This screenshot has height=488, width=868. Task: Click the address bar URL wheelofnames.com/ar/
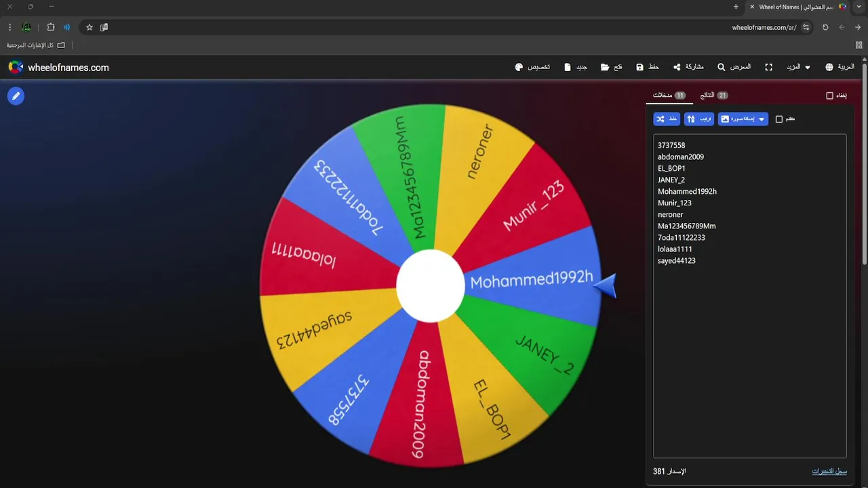764,28
